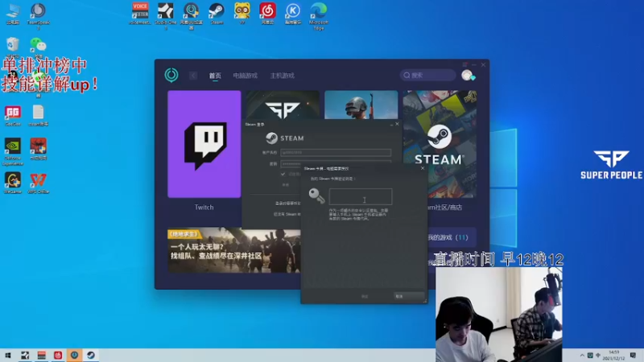Open the UU accelerator desktop shortcut

191,14
